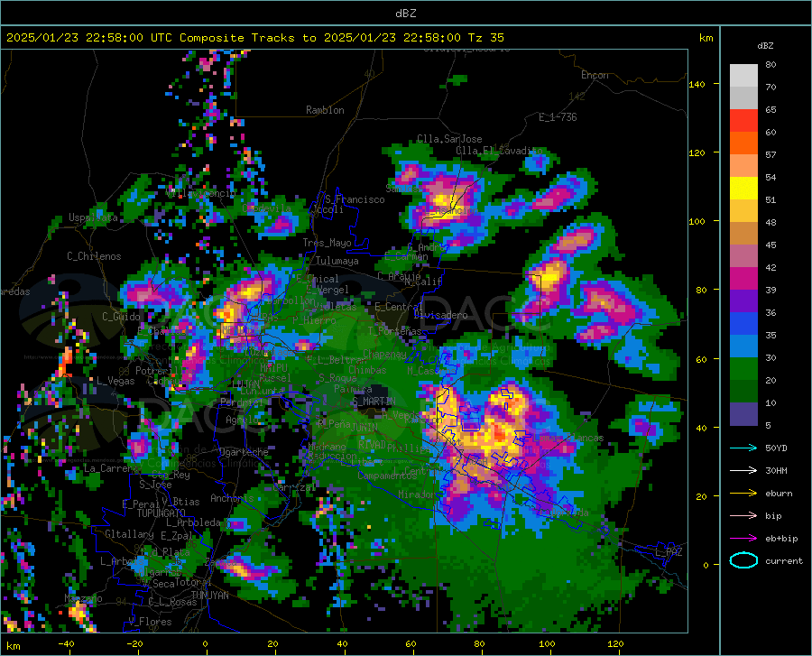
Task: Click the 'Potrerillos' place label
Action: click(165, 371)
